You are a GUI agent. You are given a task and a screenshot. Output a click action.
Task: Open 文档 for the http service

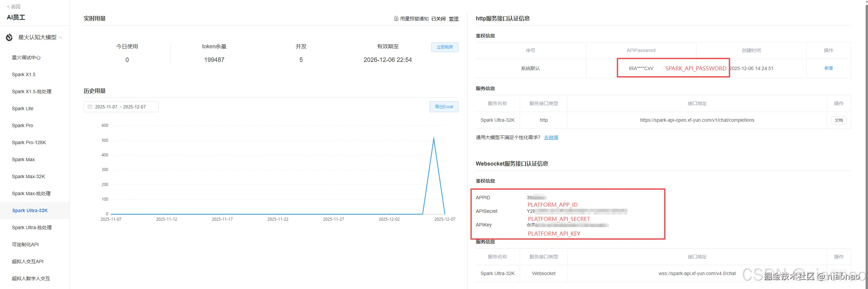[839, 120]
